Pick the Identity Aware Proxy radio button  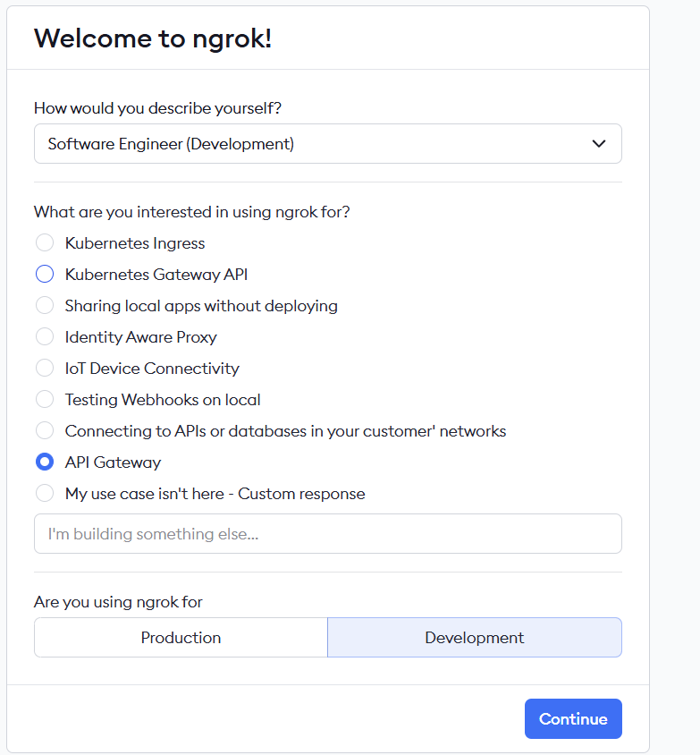point(45,337)
